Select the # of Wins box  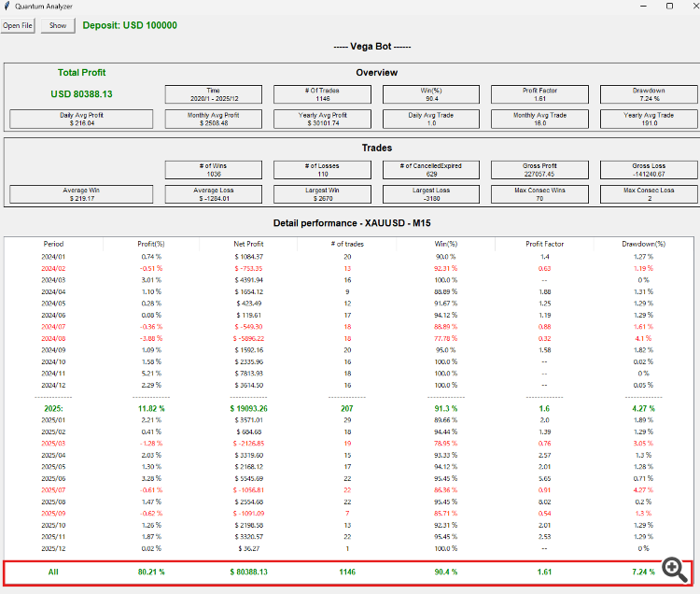[214, 170]
